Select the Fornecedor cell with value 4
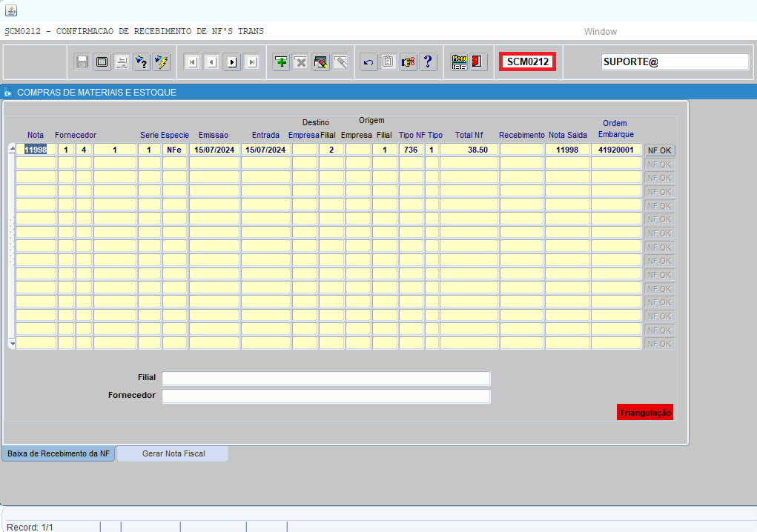 84,150
